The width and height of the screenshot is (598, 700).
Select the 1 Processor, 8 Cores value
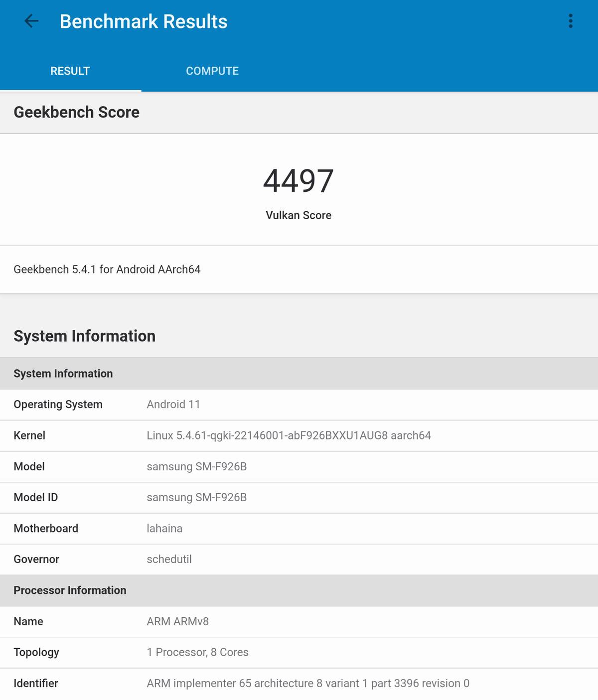[x=198, y=653]
